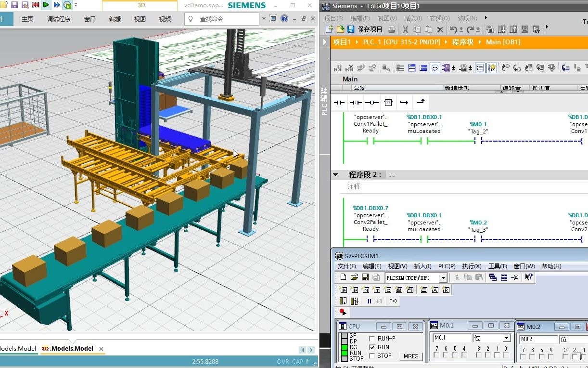Expand the dropdown arrow after 查找命令 search box
Viewport: 588px width, 368px height.
pyautogui.click(x=264, y=19)
